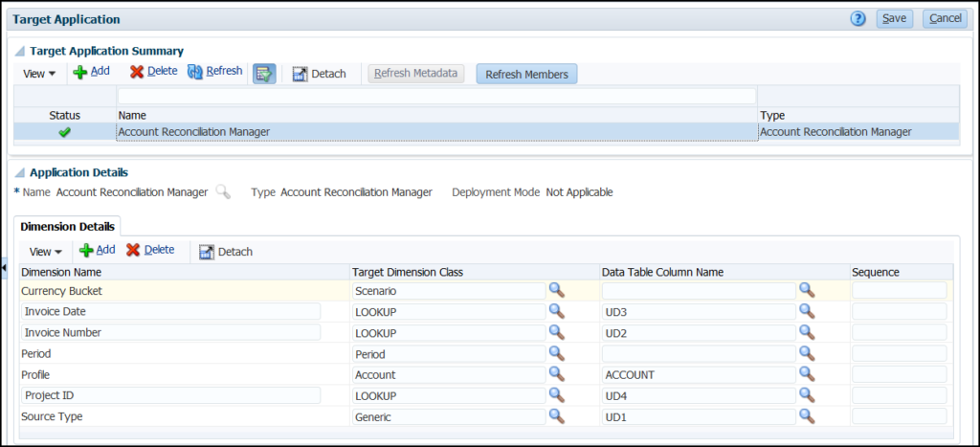Click the Name column header in summary

(436, 116)
